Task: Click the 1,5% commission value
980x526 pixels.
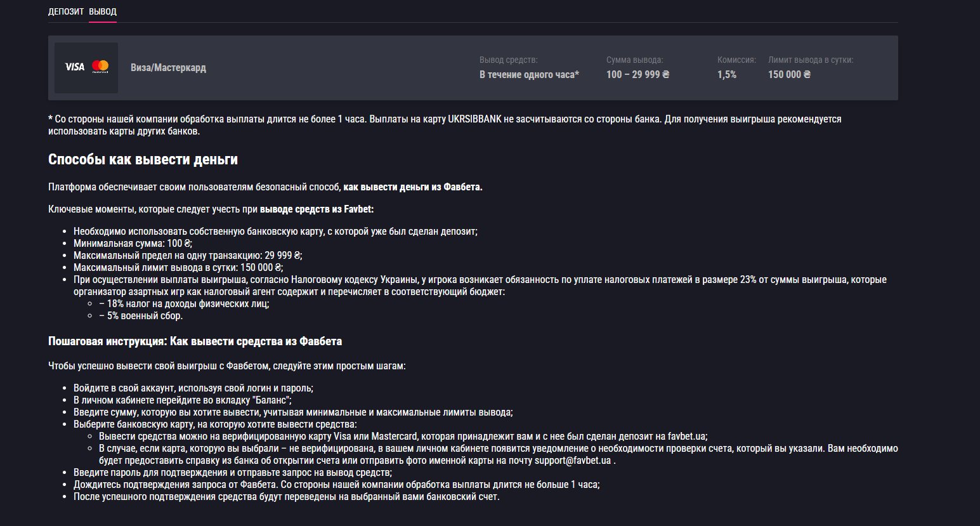Action: tap(727, 75)
